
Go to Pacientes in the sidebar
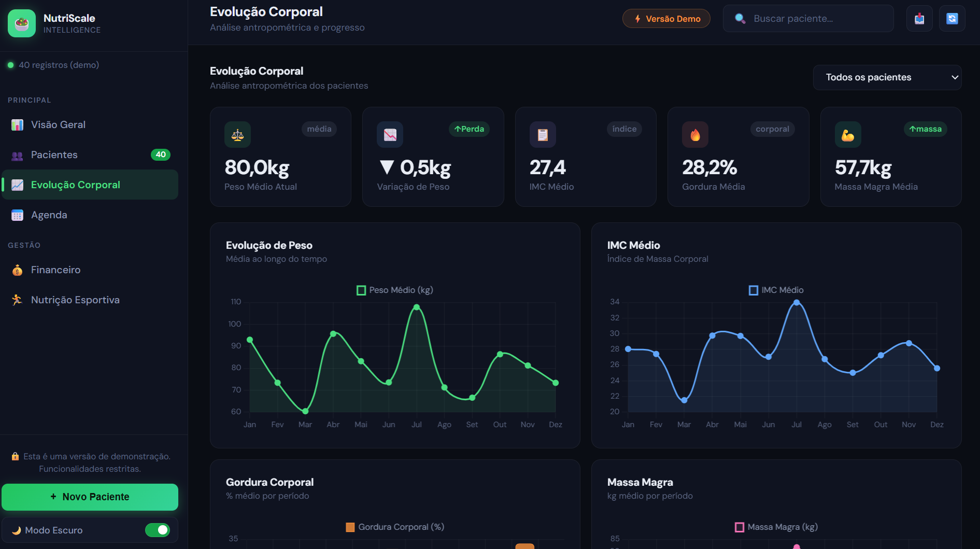coord(90,155)
